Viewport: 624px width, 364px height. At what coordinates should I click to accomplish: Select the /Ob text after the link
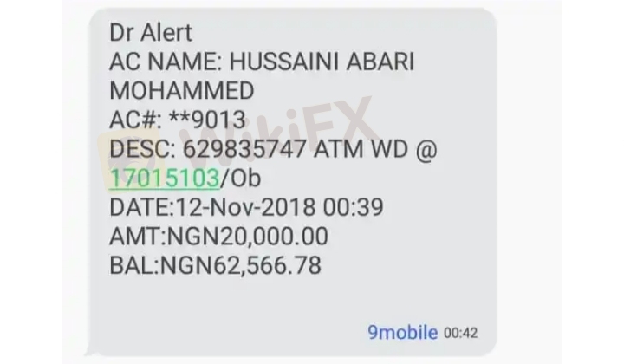pyautogui.click(x=240, y=178)
